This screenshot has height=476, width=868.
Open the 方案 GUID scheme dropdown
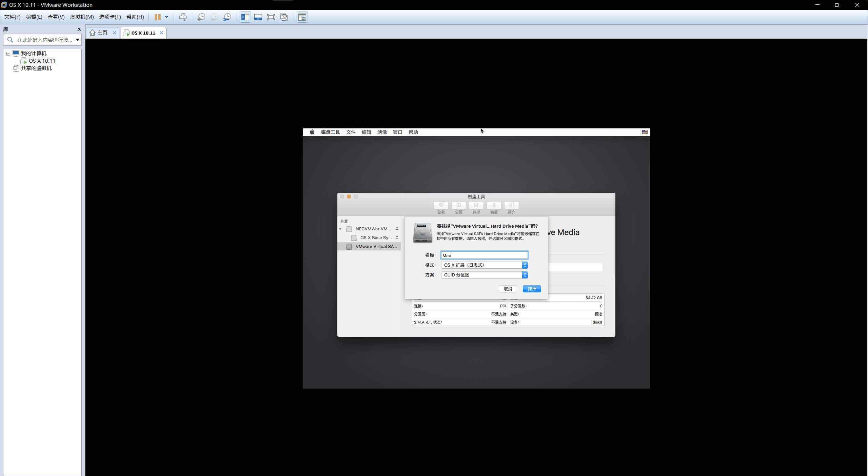pos(484,275)
